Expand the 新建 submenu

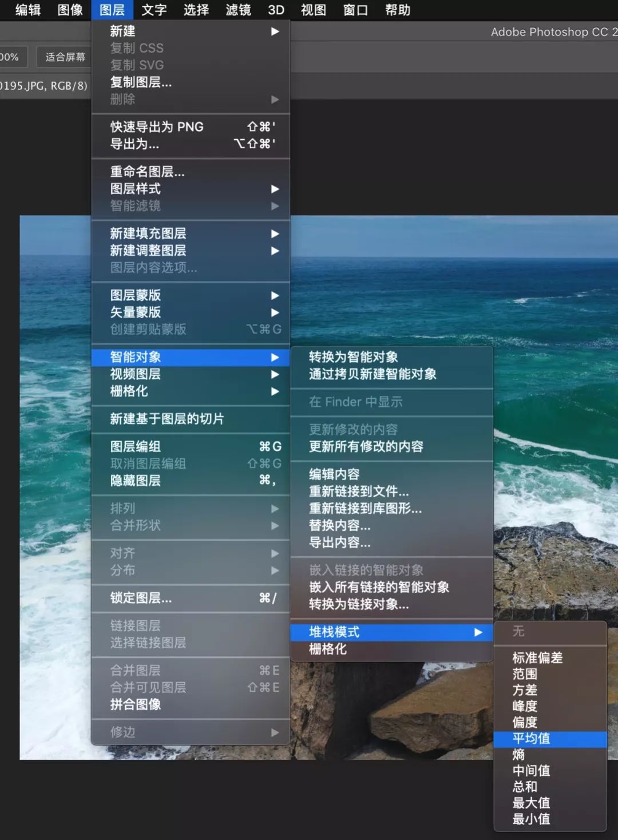coord(122,31)
